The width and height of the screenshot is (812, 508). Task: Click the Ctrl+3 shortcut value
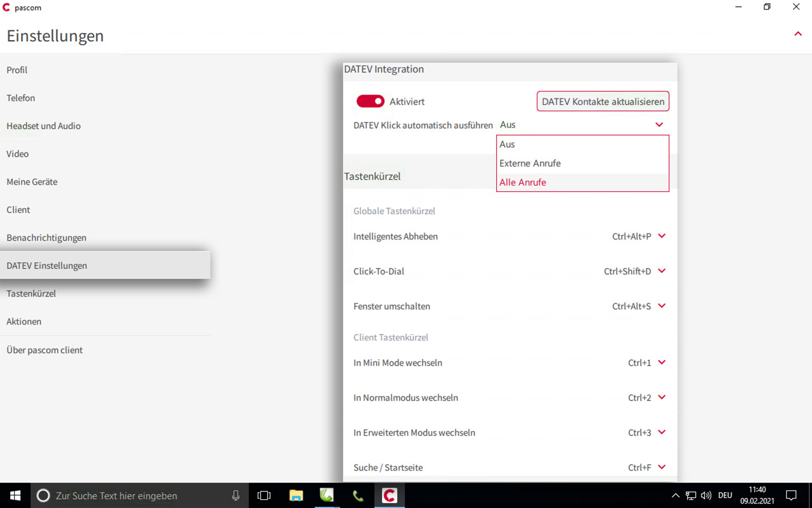639,432
